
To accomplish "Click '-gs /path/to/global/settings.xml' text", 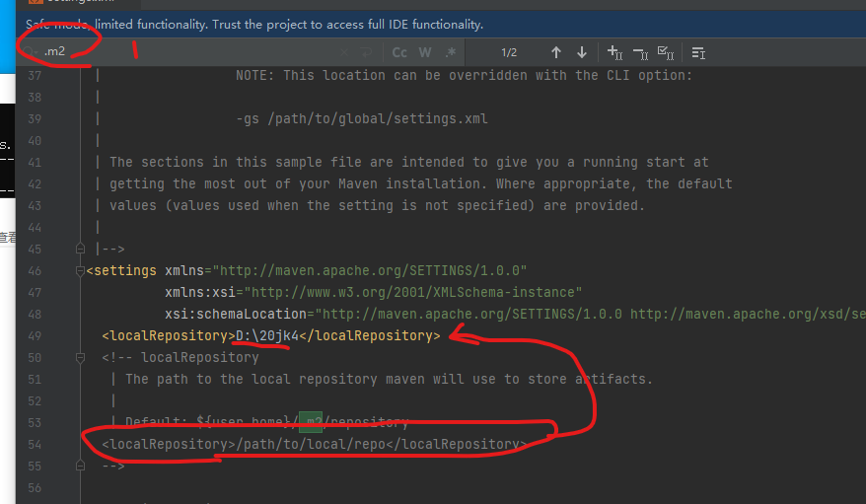I will 362,118.
